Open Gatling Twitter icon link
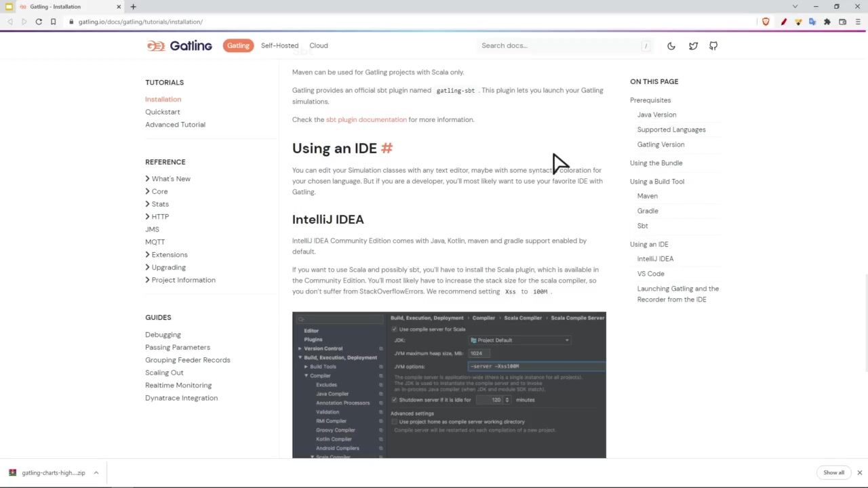Screen dimensions: 868x488 click(x=693, y=46)
